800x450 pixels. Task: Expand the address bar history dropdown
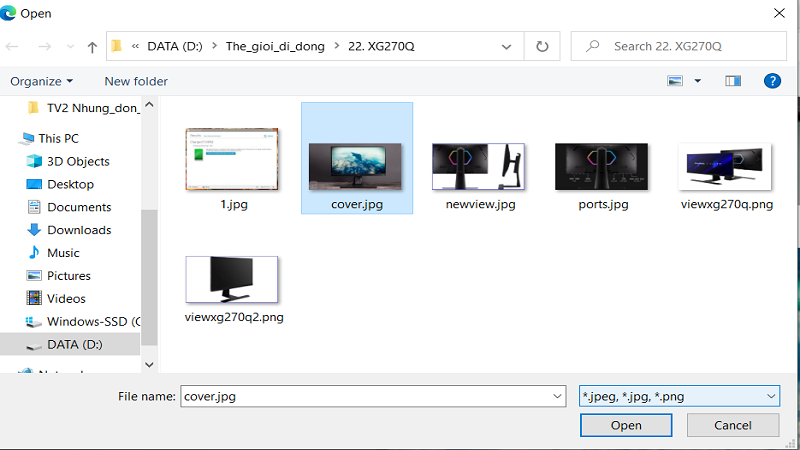(x=506, y=46)
